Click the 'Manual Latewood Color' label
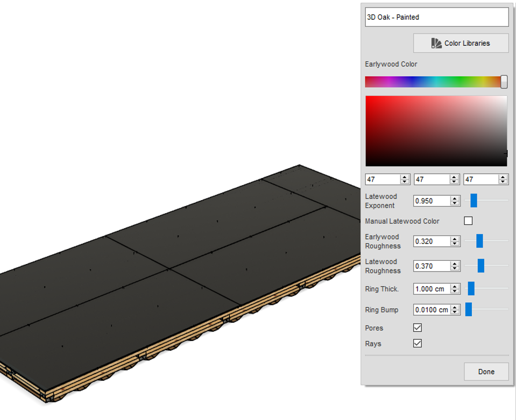This screenshot has width=516, height=420. 402,221
